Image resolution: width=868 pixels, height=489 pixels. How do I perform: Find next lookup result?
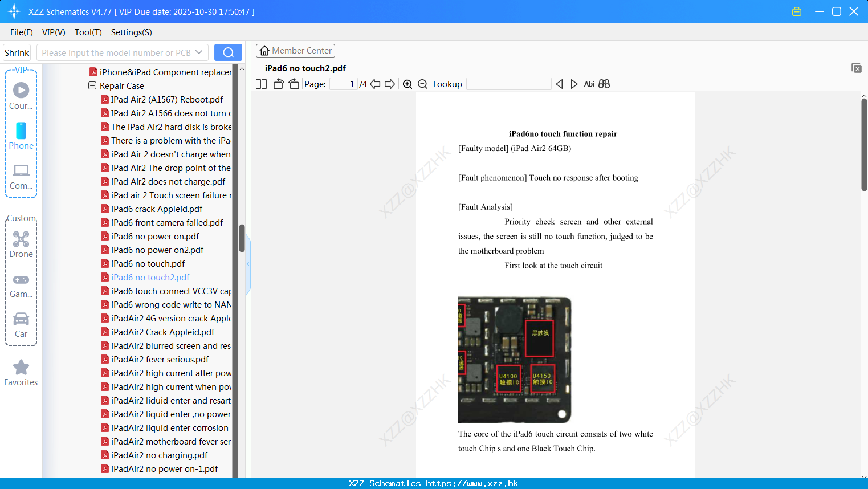tap(574, 84)
